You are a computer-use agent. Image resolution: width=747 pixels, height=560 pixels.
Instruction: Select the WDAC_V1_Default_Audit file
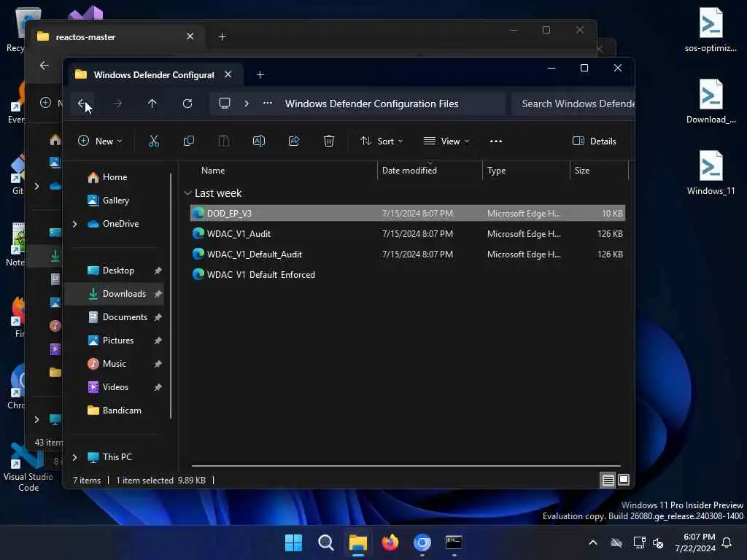408,254
